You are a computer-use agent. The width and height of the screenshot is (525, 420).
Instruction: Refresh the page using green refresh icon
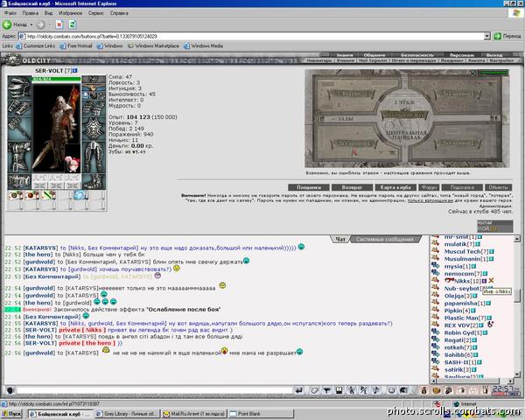coord(73,24)
